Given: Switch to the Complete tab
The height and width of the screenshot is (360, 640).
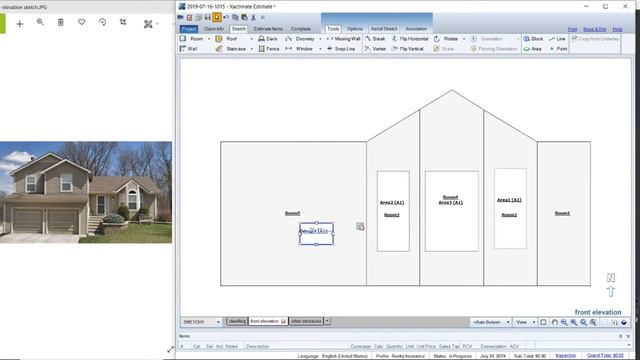Looking at the screenshot, I should point(301,29).
